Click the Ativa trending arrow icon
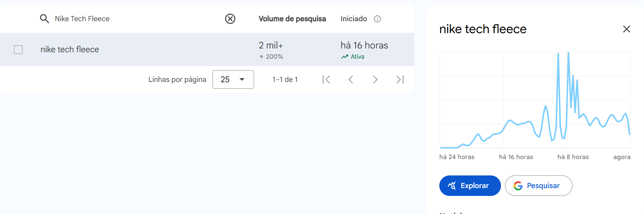 pyautogui.click(x=344, y=56)
